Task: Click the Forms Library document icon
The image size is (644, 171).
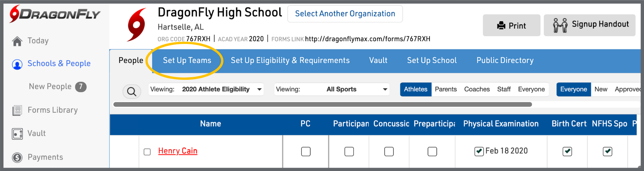Action: click(x=17, y=110)
